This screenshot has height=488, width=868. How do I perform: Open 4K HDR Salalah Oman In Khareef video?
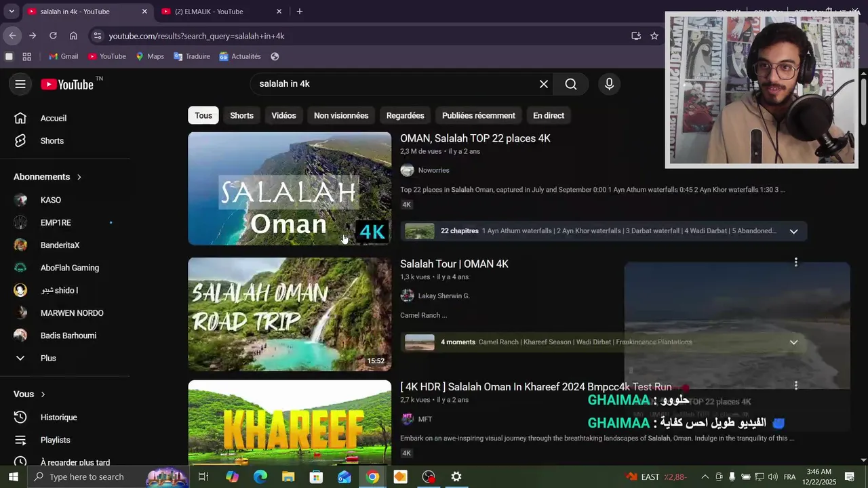(x=536, y=387)
